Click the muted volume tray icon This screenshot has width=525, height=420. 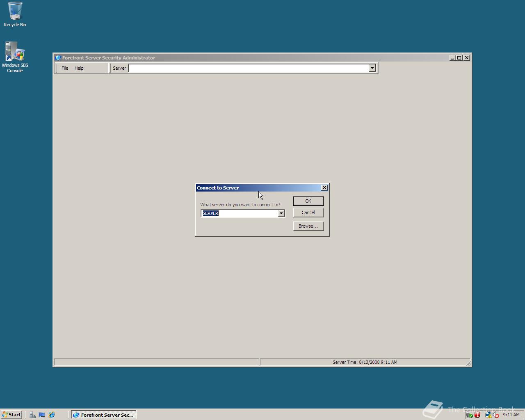point(496,415)
